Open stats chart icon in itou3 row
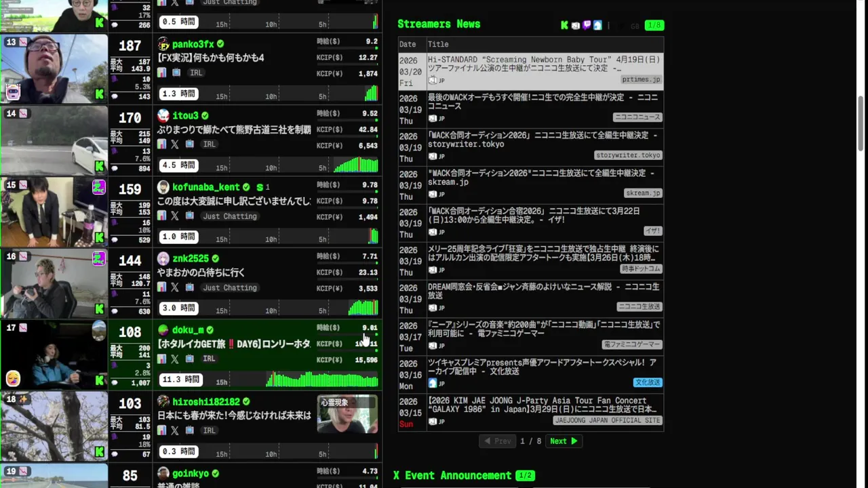This screenshot has width=868, height=488. point(162,144)
